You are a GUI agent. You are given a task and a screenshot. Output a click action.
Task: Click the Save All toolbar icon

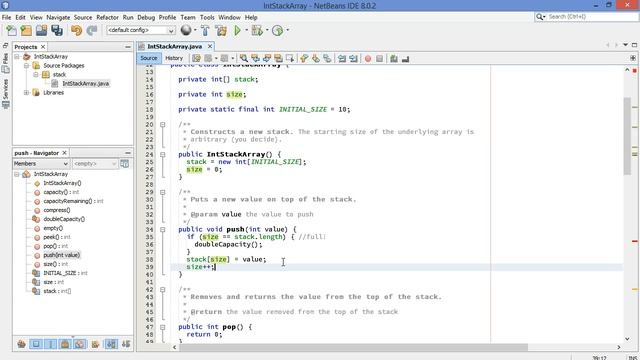click(57, 30)
